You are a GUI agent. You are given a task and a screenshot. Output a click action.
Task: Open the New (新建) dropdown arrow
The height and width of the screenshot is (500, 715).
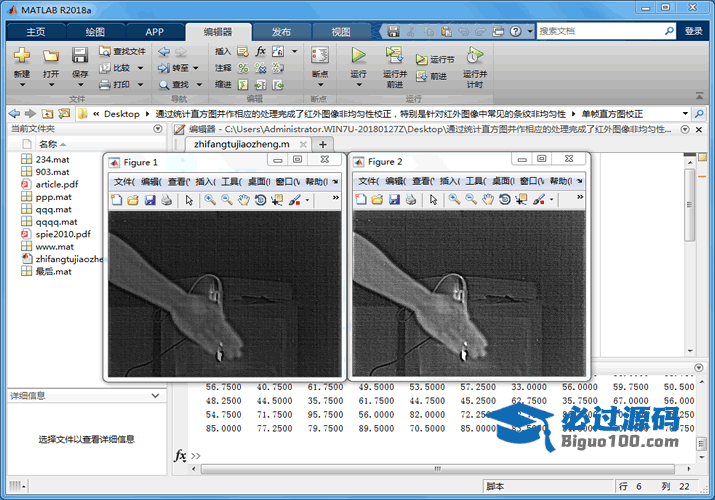[x=21, y=85]
